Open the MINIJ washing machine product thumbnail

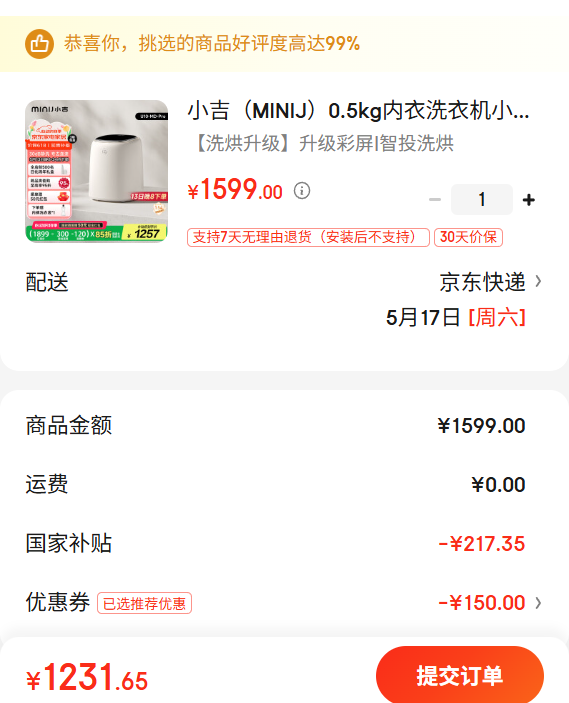click(97, 171)
